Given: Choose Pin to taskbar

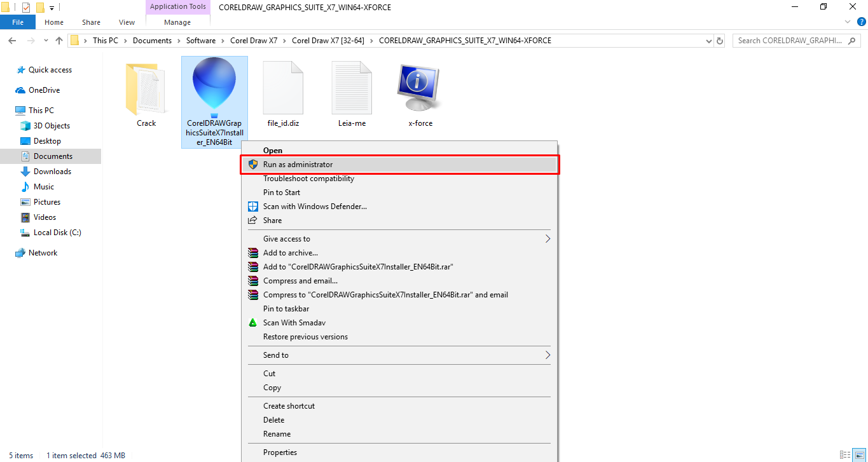Looking at the screenshot, I should [x=399, y=309].
